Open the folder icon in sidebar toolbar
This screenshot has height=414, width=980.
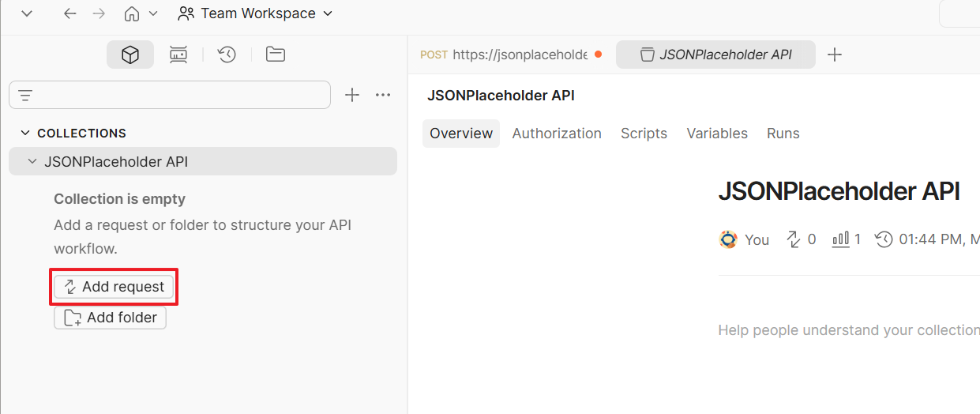pyautogui.click(x=276, y=55)
